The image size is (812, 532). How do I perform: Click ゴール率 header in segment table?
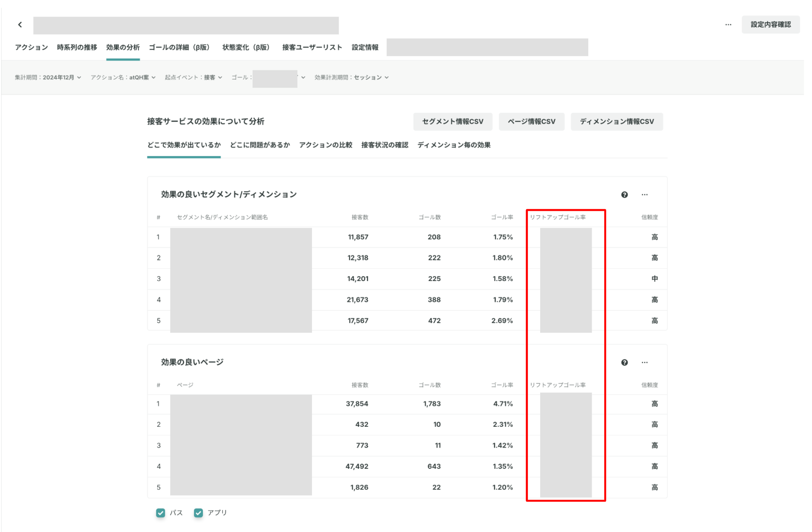tap(502, 218)
